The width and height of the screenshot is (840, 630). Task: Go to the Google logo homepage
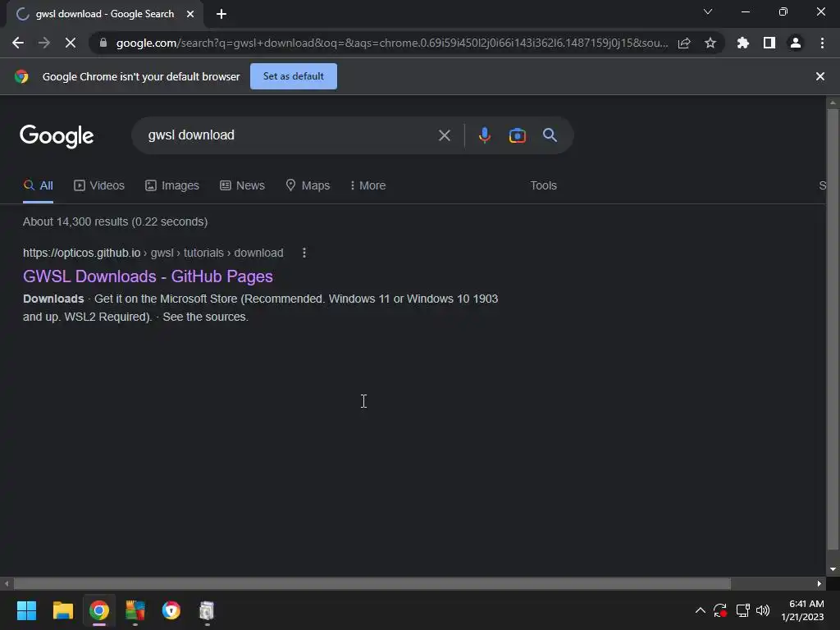[x=57, y=136]
